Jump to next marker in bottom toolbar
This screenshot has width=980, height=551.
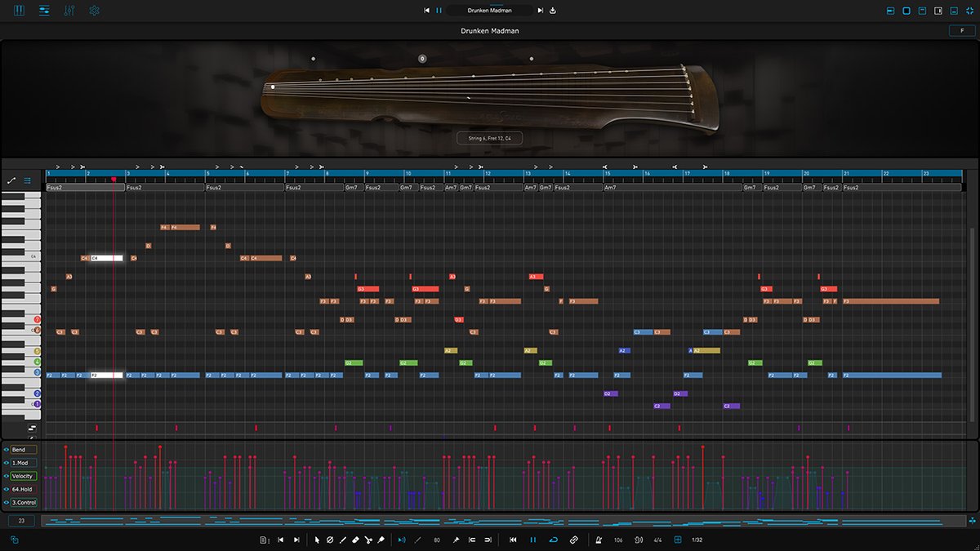coord(296,540)
